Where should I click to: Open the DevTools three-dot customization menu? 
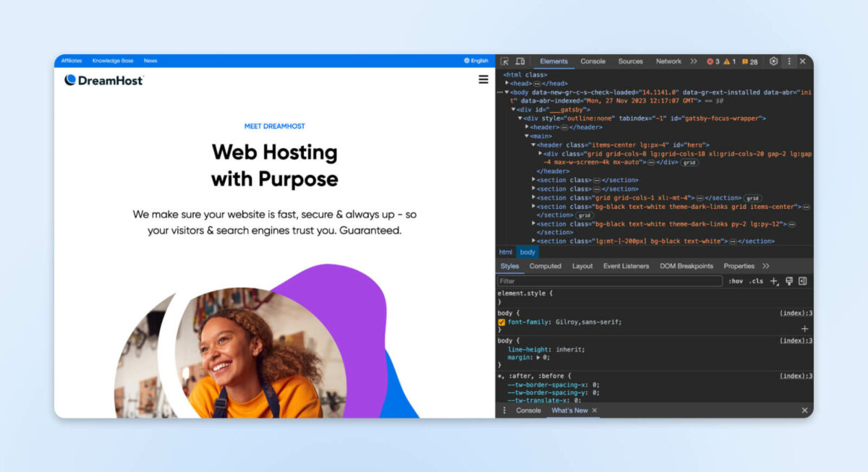[791, 61]
